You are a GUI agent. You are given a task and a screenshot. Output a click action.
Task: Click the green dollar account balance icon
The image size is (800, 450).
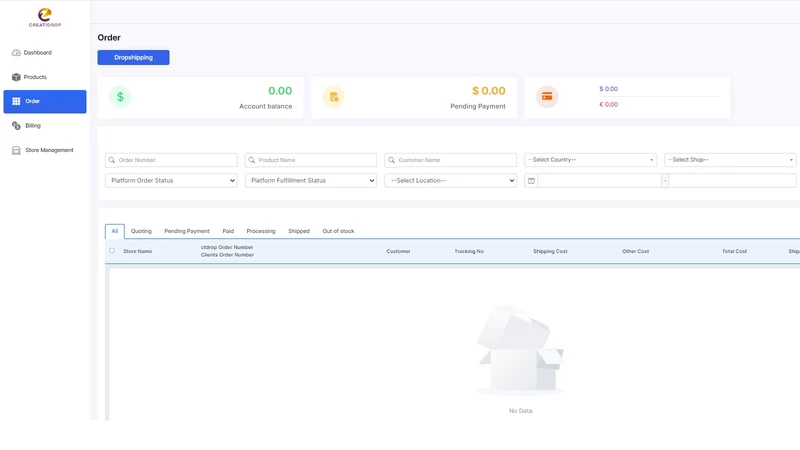(120, 97)
